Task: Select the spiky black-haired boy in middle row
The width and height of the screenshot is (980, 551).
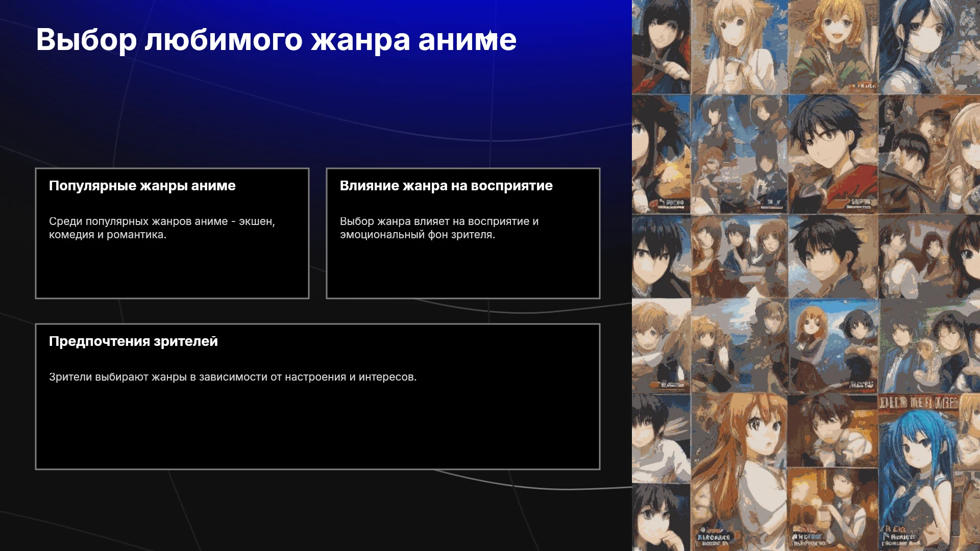Action: click(x=833, y=256)
